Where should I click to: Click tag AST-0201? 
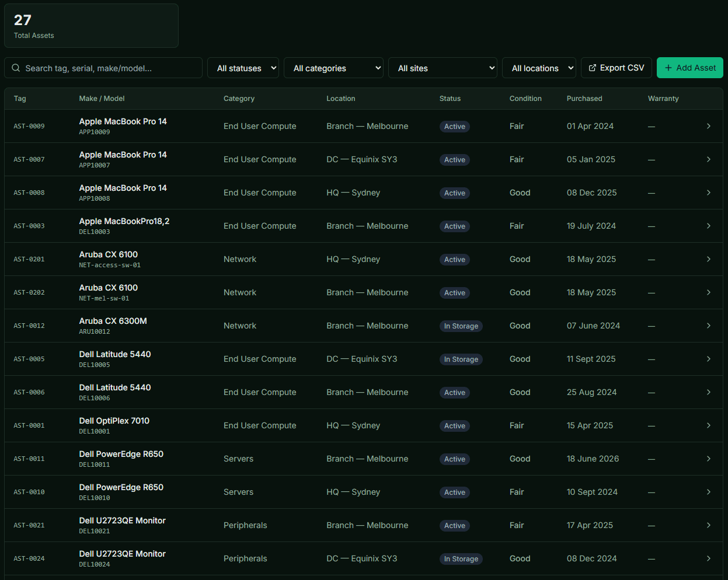(29, 259)
